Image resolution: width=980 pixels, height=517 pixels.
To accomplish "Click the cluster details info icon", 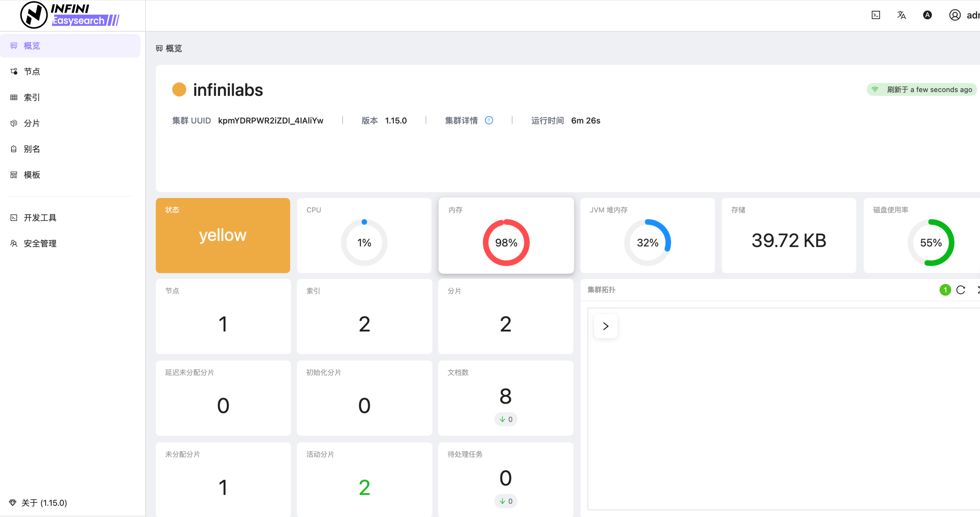I will click(489, 120).
